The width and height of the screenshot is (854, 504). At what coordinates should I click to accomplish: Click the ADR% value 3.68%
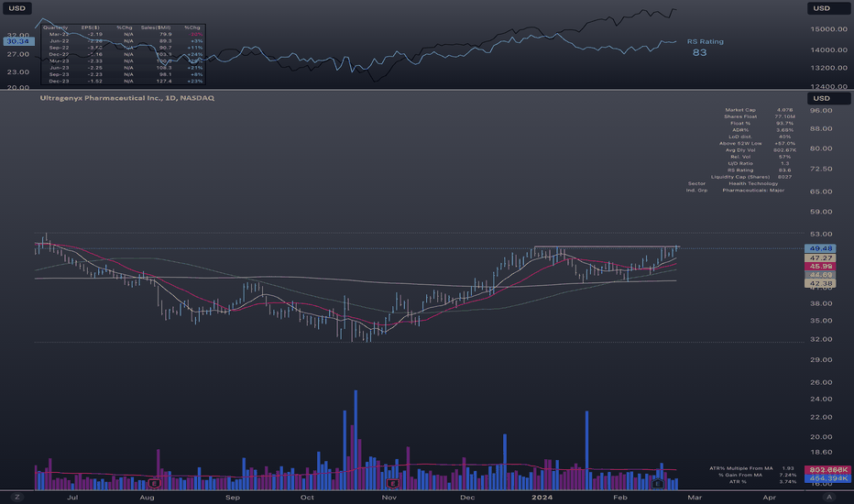(x=784, y=130)
